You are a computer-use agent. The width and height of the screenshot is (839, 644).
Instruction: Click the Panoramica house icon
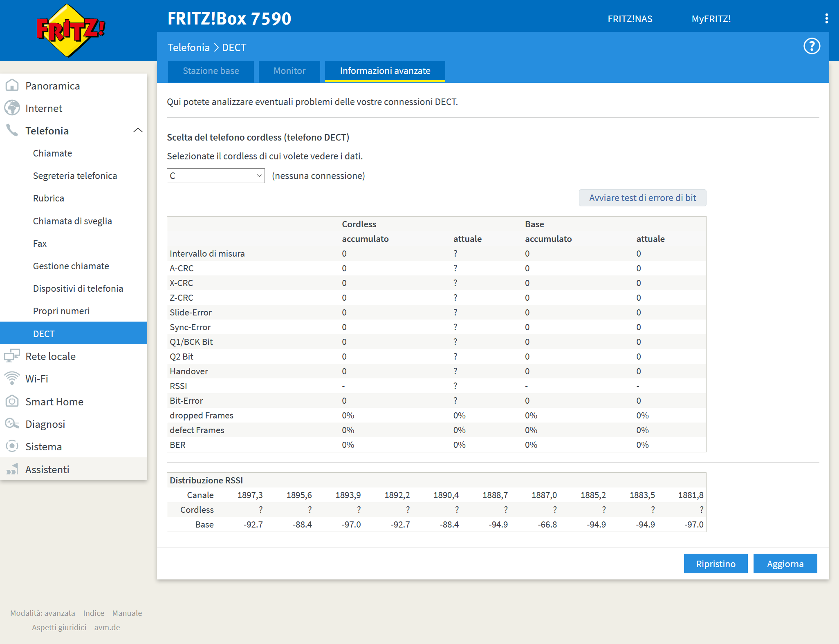[x=12, y=85]
